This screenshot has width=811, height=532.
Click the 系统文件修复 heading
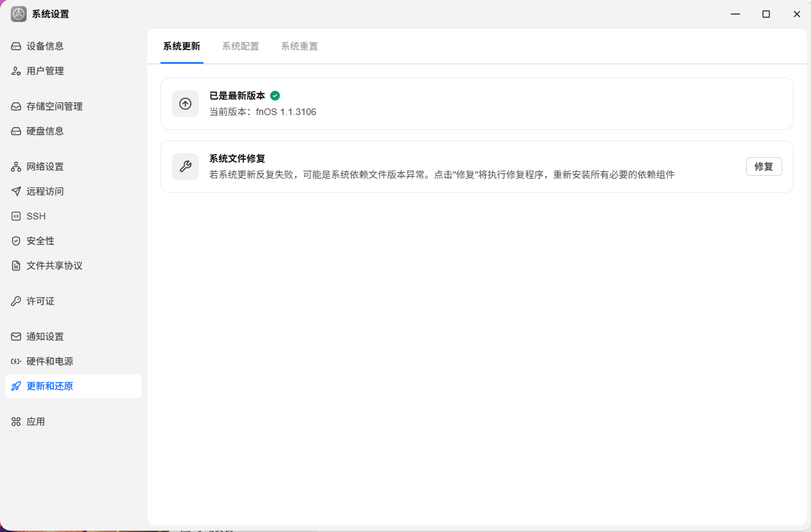click(237, 159)
